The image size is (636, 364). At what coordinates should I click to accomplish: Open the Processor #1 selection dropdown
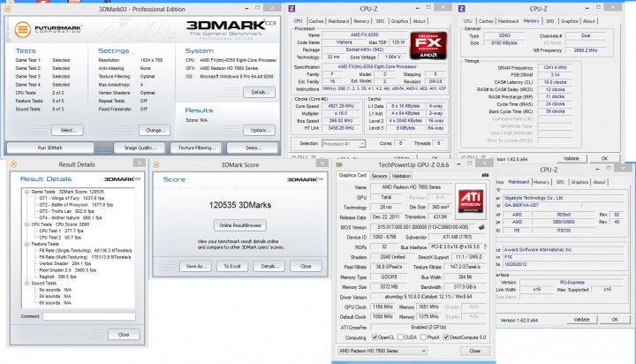[x=343, y=144]
